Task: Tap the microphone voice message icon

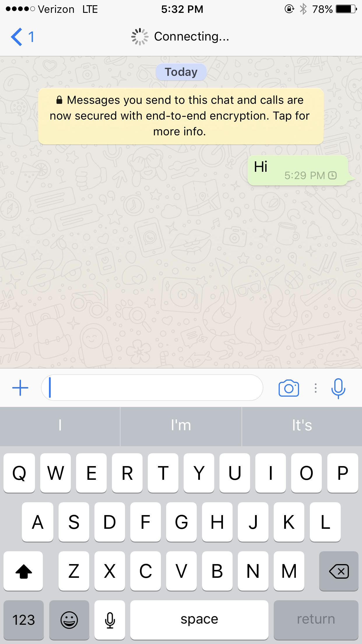Action: click(338, 388)
